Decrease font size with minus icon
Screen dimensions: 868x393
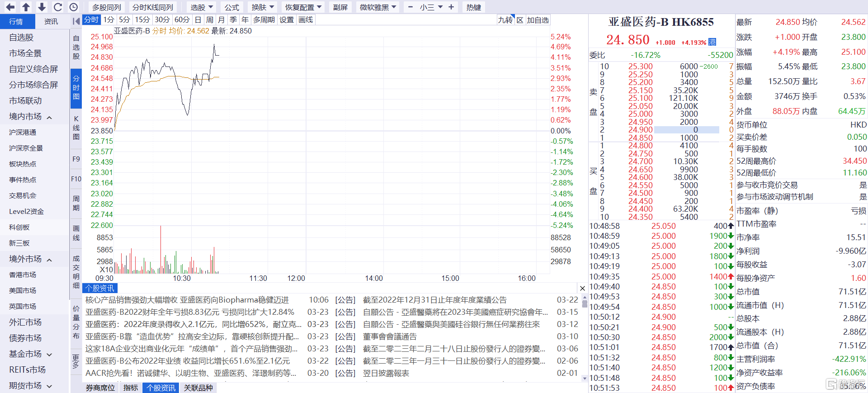[410, 7]
